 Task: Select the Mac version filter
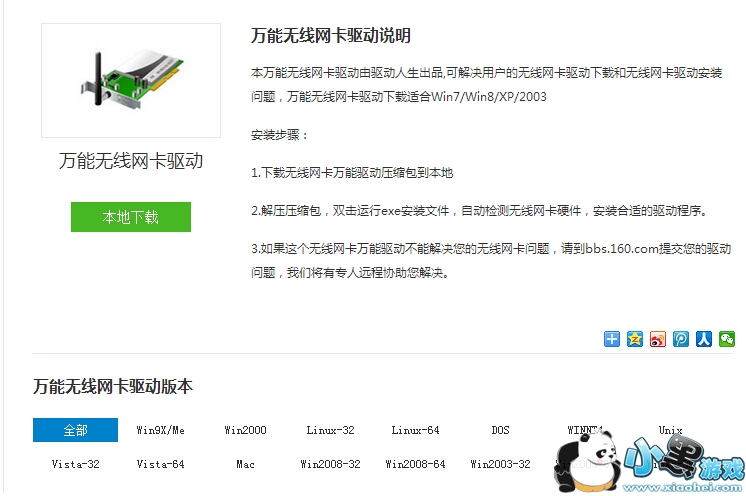(x=245, y=464)
